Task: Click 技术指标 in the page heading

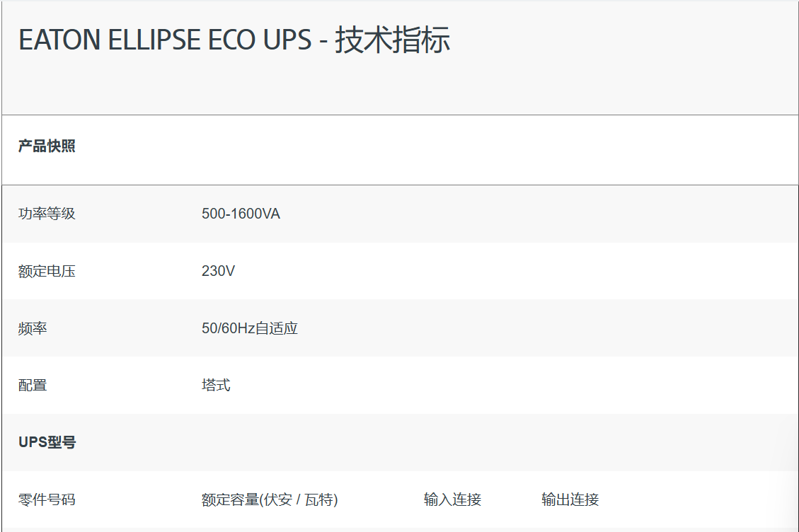Action: click(392, 40)
